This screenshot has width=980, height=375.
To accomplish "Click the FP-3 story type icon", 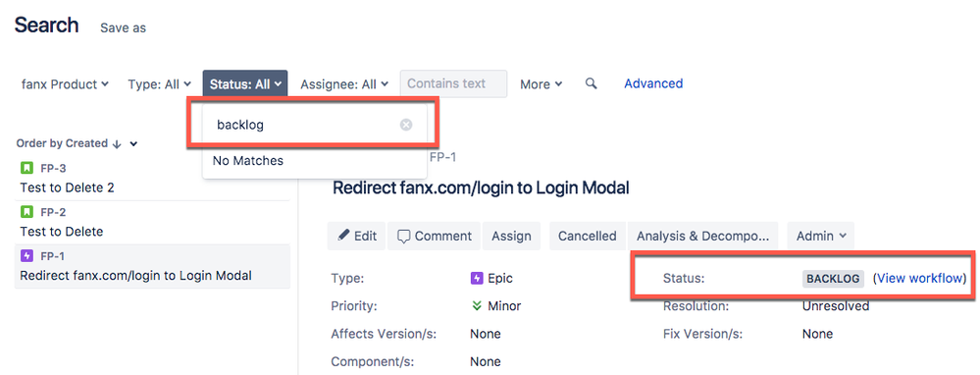I will (26, 168).
